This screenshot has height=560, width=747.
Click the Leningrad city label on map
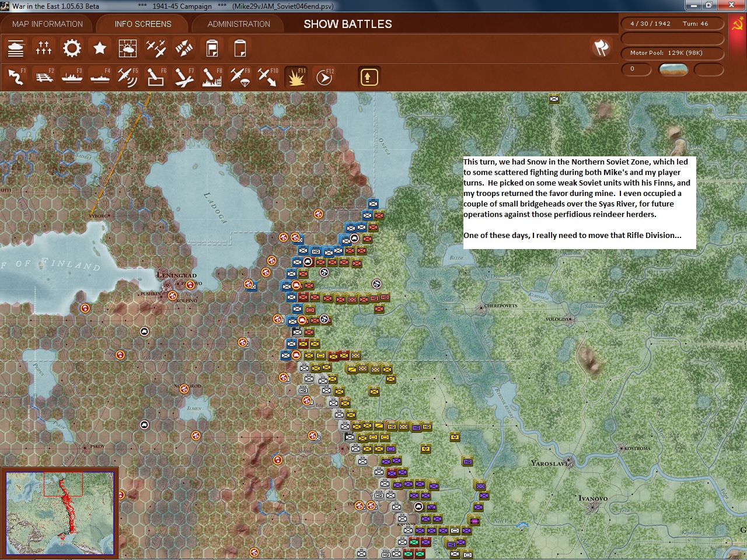click(177, 275)
